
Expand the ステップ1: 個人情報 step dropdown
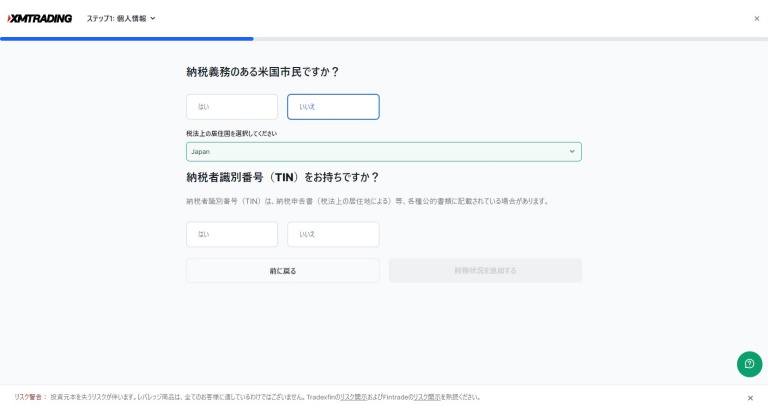coord(121,19)
